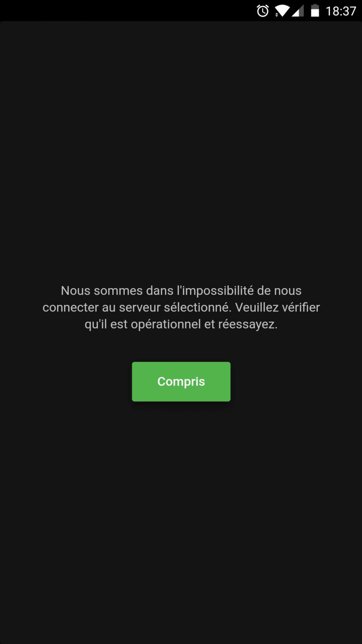
Task: Tap the 18:37 clock time
Action: pyautogui.click(x=341, y=11)
